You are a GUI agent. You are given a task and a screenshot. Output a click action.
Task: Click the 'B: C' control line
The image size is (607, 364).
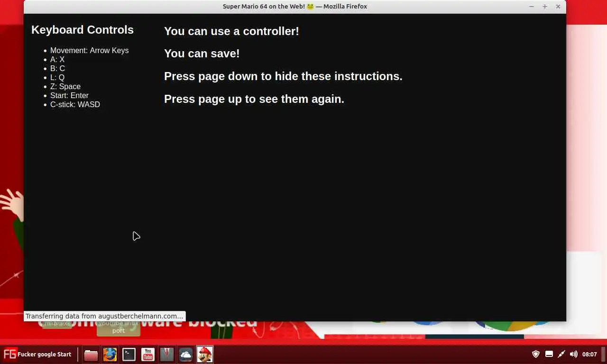tap(57, 68)
